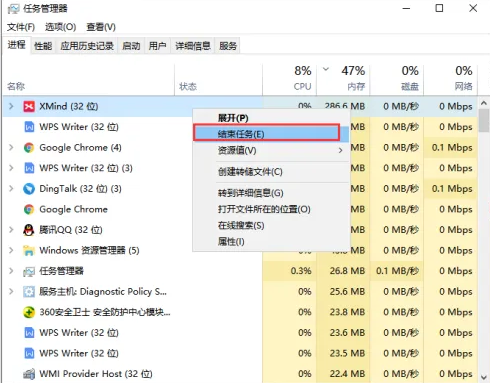Expand the 腾讯QQ process group
Screen dimensions: 490x383
click(11, 230)
